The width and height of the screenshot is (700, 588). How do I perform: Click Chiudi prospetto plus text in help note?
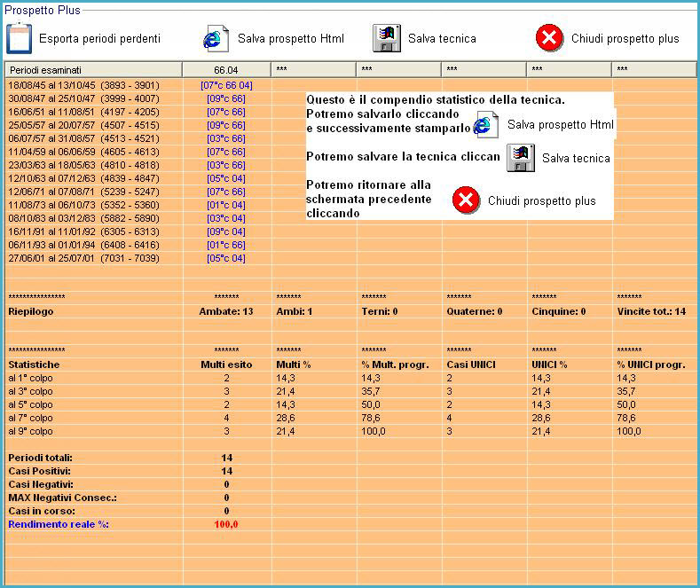(x=541, y=201)
